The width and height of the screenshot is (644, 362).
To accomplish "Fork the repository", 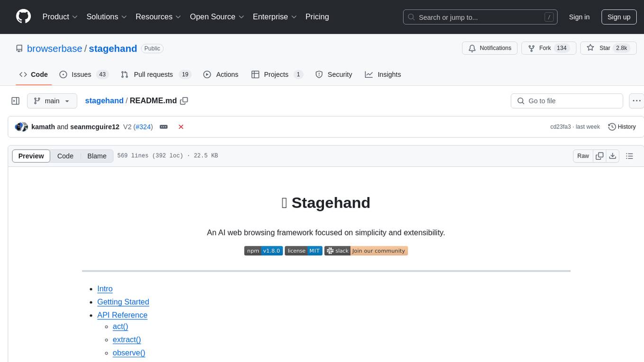I will pos(548,48).
